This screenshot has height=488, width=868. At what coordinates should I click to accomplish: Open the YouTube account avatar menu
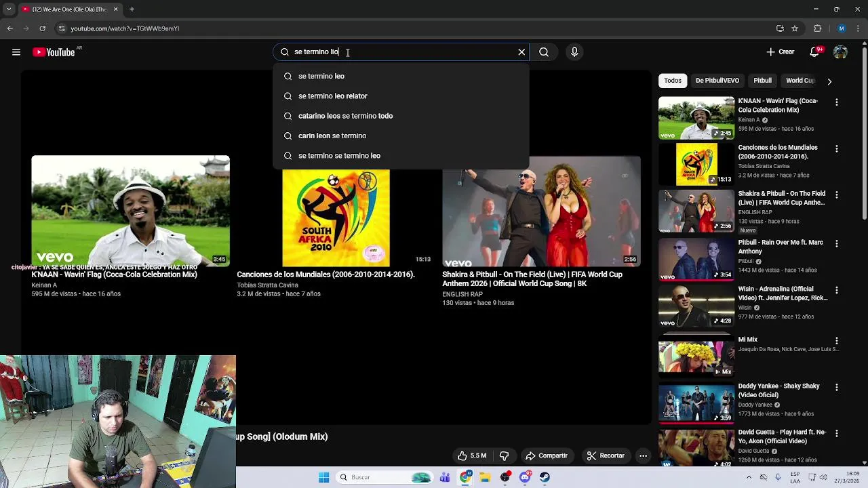tap(840, 52)
